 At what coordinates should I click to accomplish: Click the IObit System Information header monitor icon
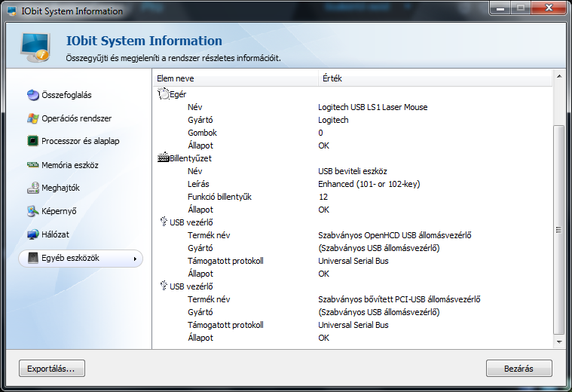point(35,47)
